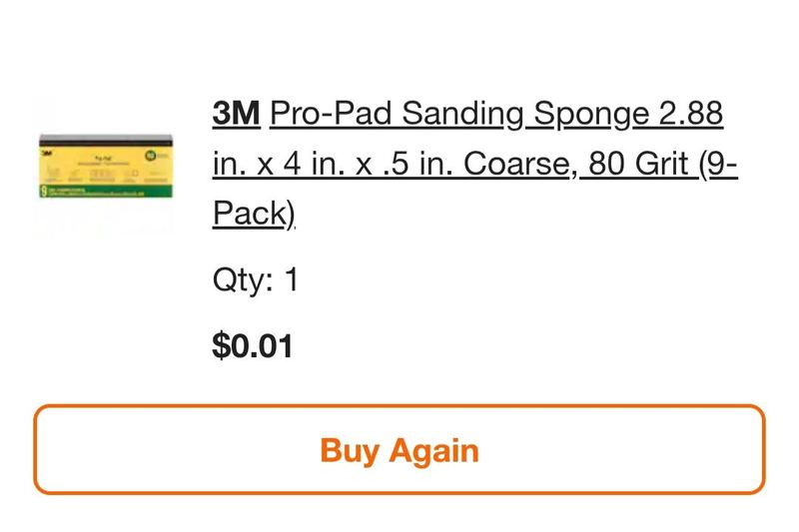This screenshot has height=532, width=799.
Task: Tap the green strip on product image
Action: point(106,192)
